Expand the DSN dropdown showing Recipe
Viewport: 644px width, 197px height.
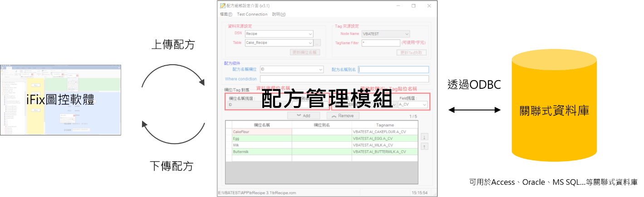(310, 34)
